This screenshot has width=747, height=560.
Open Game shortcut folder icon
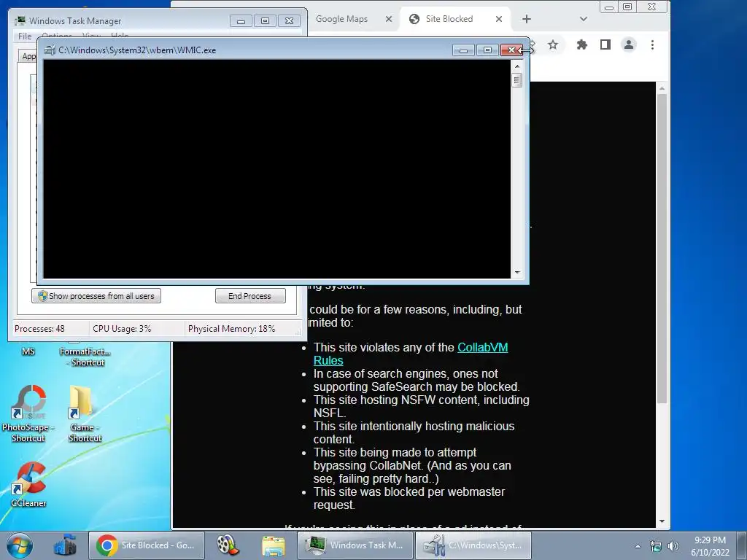[x=84, y=413]
